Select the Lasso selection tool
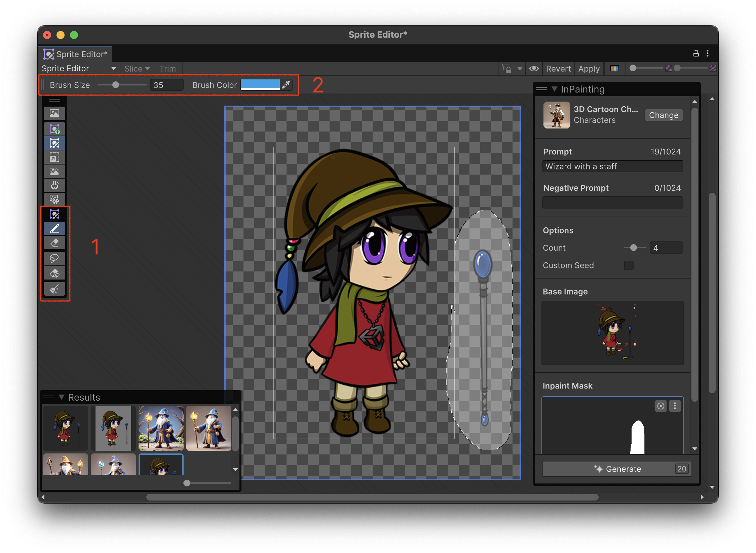Image resolution: width=756 pixels, height=553 pixels. [55, 258]
